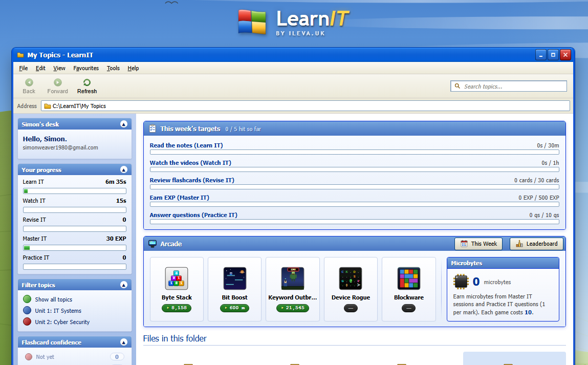This screenshot has height=365, width=588.
Task: Click the Device Rogue empty score badge
Action: click(351, 308)
